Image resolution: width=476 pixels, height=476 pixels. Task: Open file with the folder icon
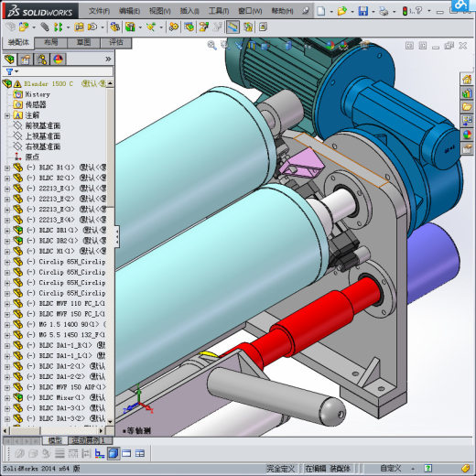coord(341,11)
